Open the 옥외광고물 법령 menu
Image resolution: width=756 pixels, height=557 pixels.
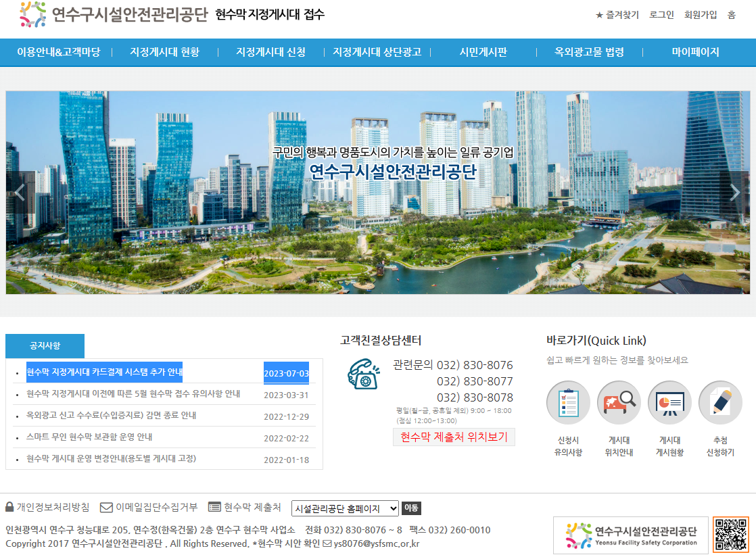point(589,52)
